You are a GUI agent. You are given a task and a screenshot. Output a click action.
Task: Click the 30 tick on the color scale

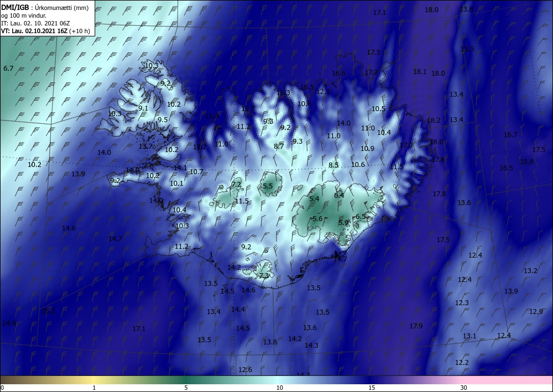(464, 388)
